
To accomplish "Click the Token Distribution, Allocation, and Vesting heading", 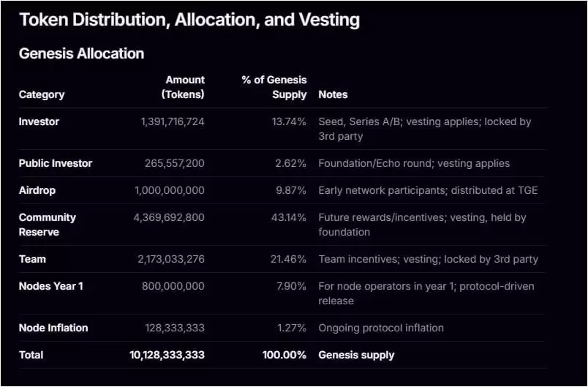I will [x=189, y=20].
